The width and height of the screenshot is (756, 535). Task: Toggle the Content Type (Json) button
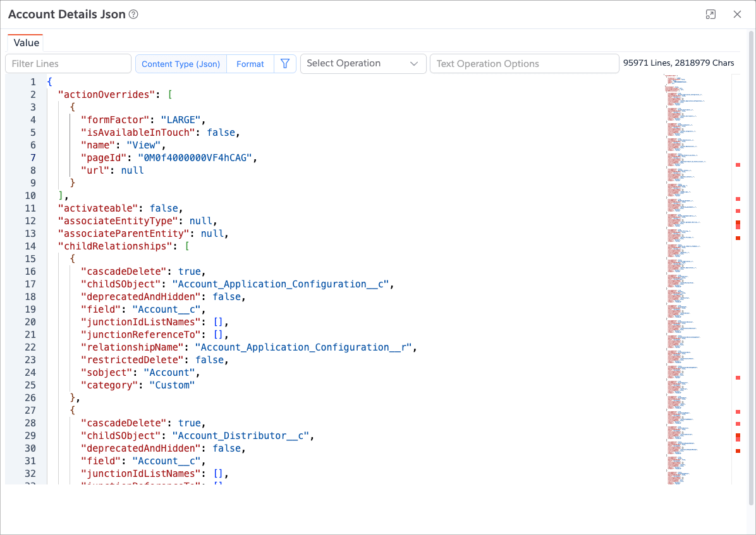(x=181, y=64)
